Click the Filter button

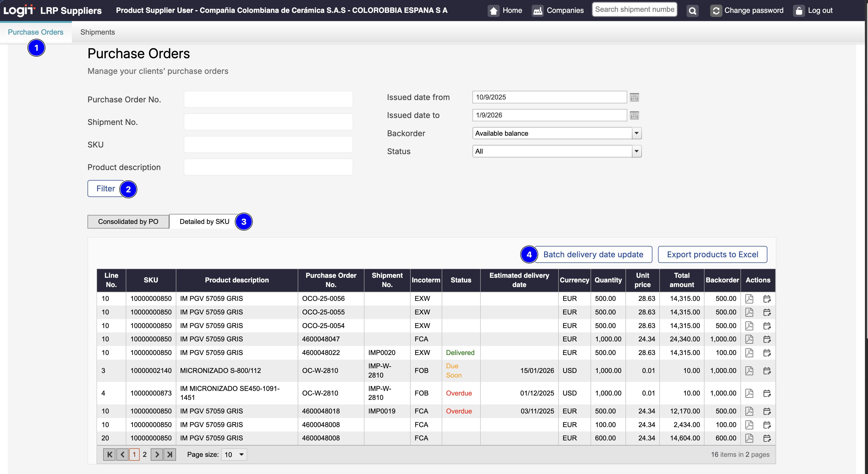tap(105, 189)
